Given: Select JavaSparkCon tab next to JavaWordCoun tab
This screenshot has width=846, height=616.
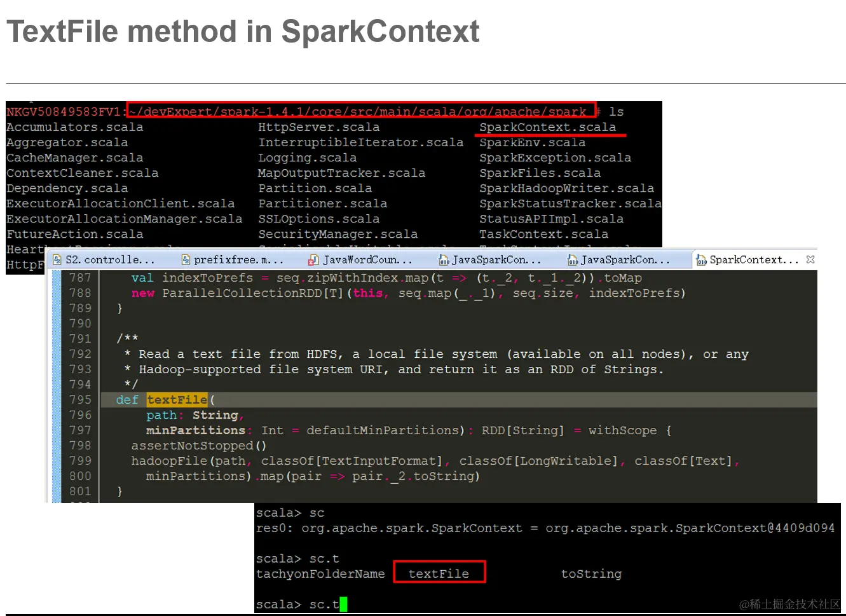Looking at the screenshot, I should click(x=491, y=259).
